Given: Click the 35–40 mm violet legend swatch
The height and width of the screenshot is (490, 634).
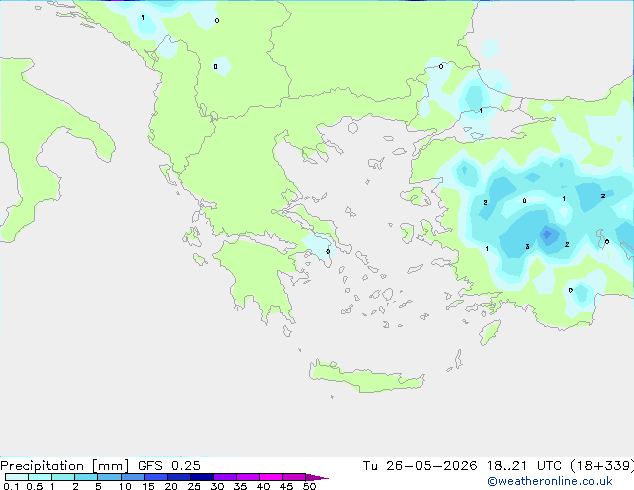Looking at the screenshot, I should (x=248, y=477).
